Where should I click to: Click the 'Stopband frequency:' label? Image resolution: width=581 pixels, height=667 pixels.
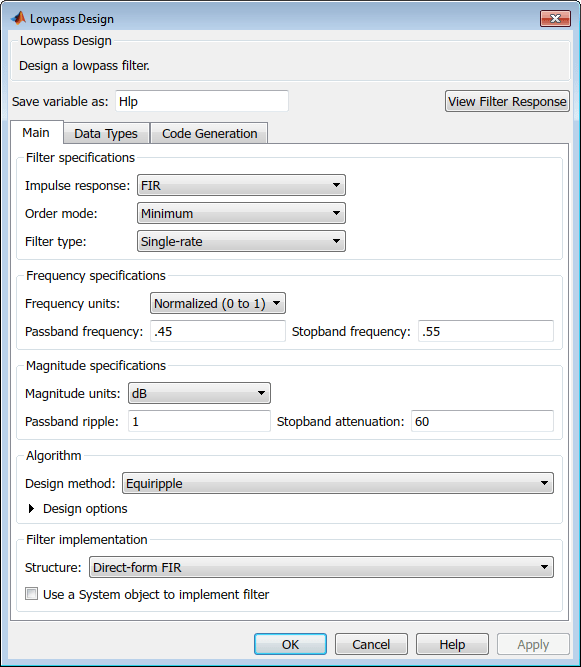[x=351, y=331]
